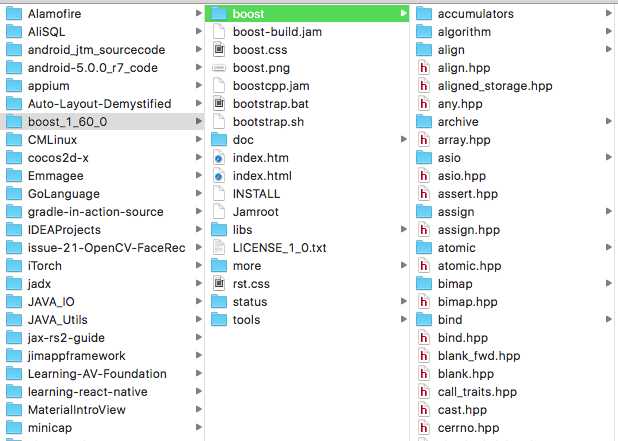The image size is (618, 441).
Task: Expand the bimap folder arrow
Action: (609, 283)
